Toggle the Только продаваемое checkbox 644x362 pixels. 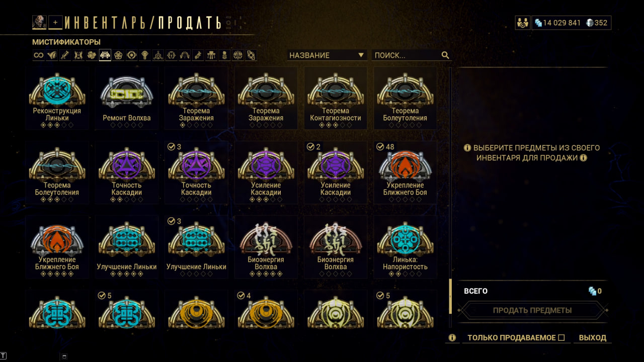(x=561, y=338)
